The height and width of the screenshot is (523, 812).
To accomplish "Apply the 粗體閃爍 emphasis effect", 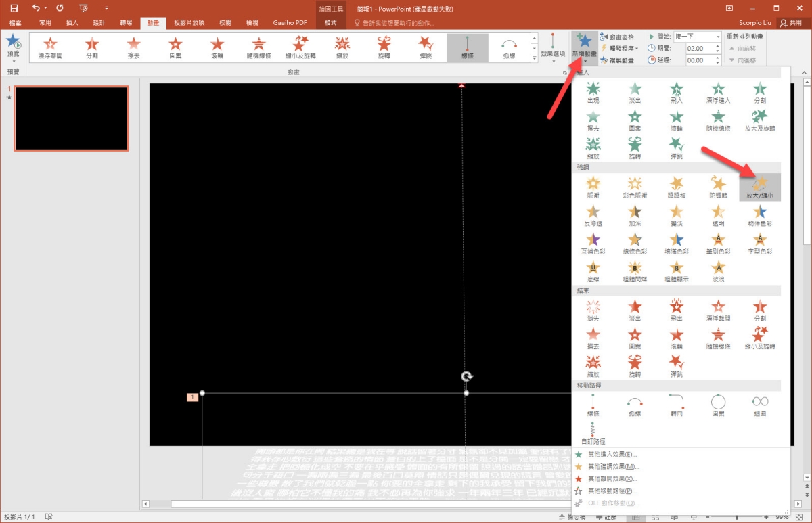I will click(635, 271).
